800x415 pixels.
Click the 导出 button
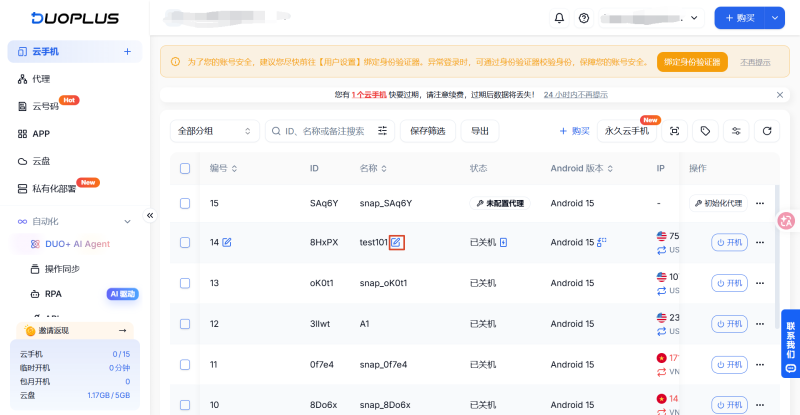click(x=480, y=131)
